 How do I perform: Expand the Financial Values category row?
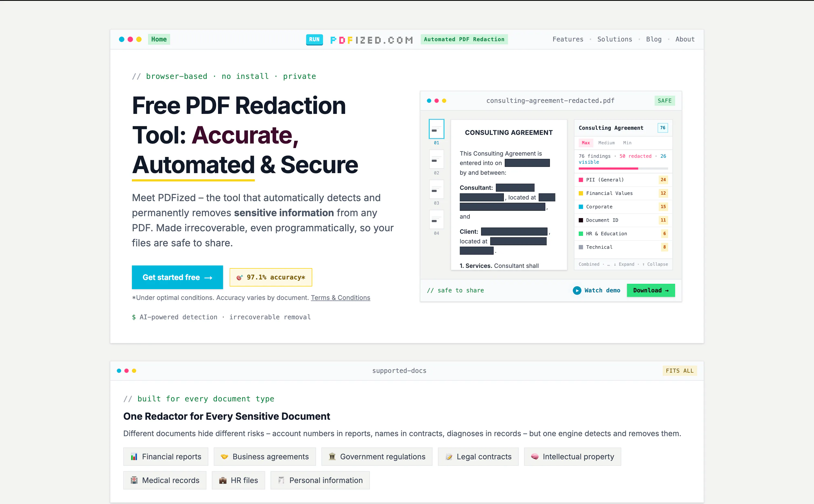(x=623, y=193)
